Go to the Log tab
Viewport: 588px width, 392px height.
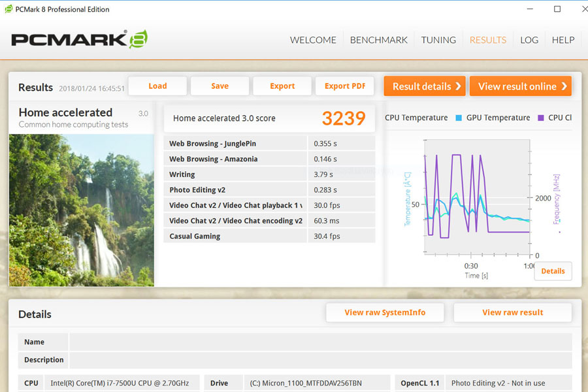(529, 40)
